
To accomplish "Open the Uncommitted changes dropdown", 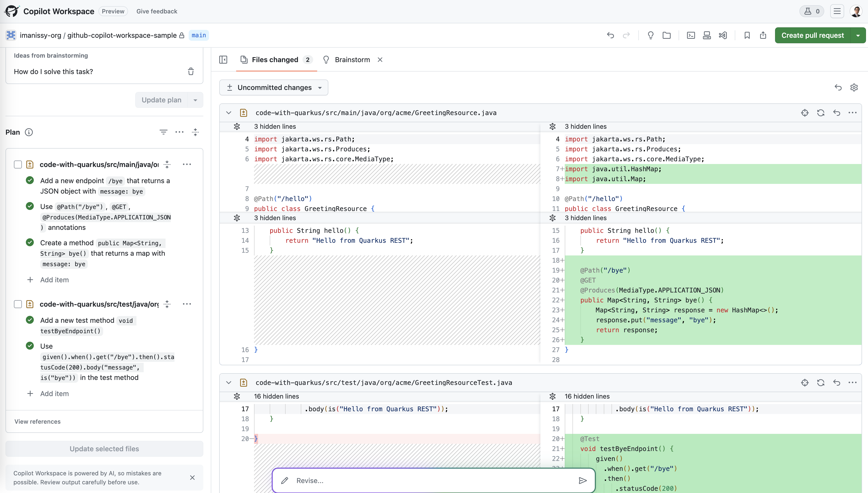I will pos(274,87).
